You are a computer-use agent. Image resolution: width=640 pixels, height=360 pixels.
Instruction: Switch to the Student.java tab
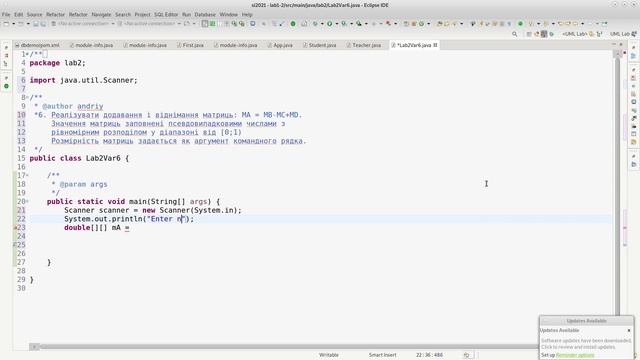(x=320, y=45)
